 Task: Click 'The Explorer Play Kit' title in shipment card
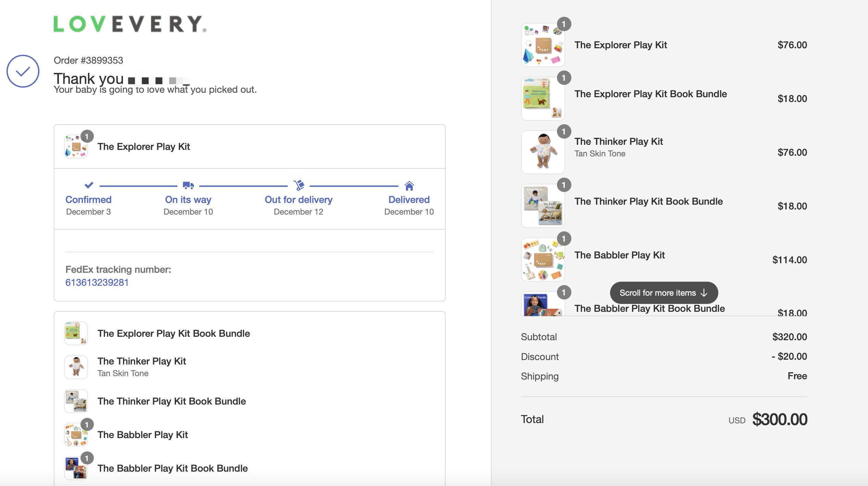click(x=144, y=146)
